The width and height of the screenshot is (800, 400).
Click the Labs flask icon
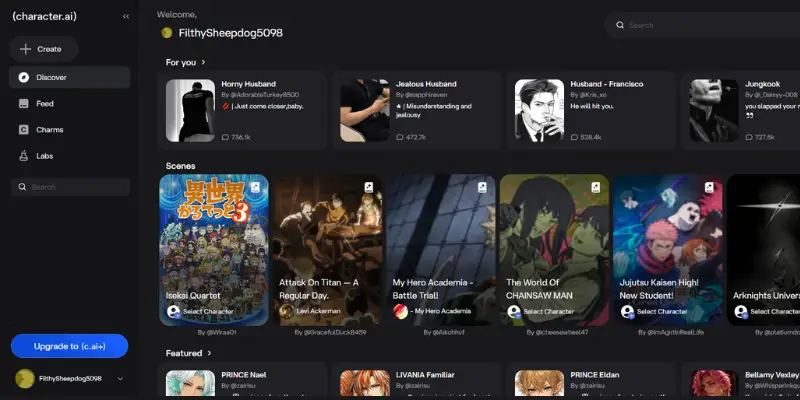coord(23,156)
